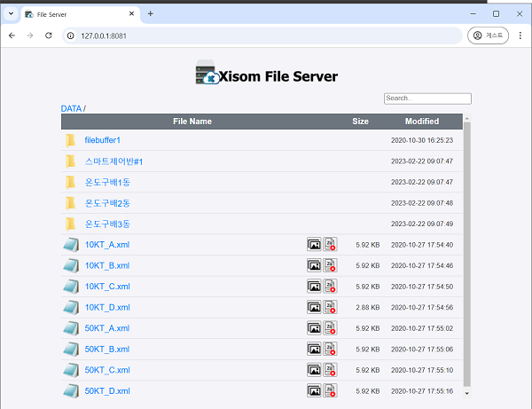Open the tab search dropdown arrow

click(x=11, y=14)
